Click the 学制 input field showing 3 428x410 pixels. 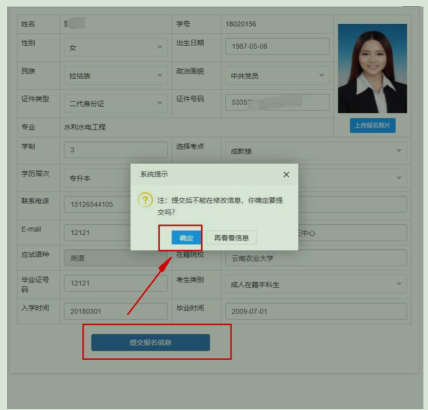click(x=116, y=150)
